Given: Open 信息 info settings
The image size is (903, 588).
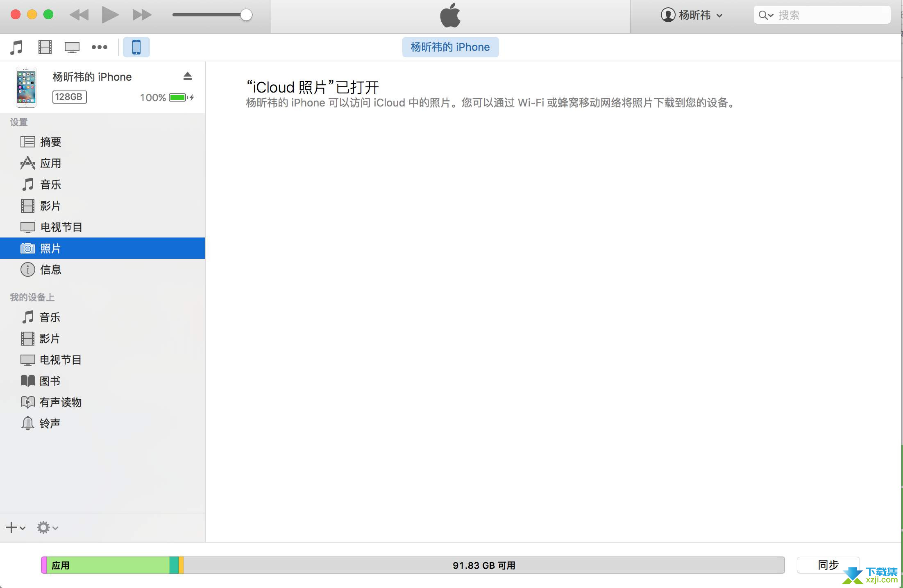Looking at the screenshot, I should click(x=102, y=269).
